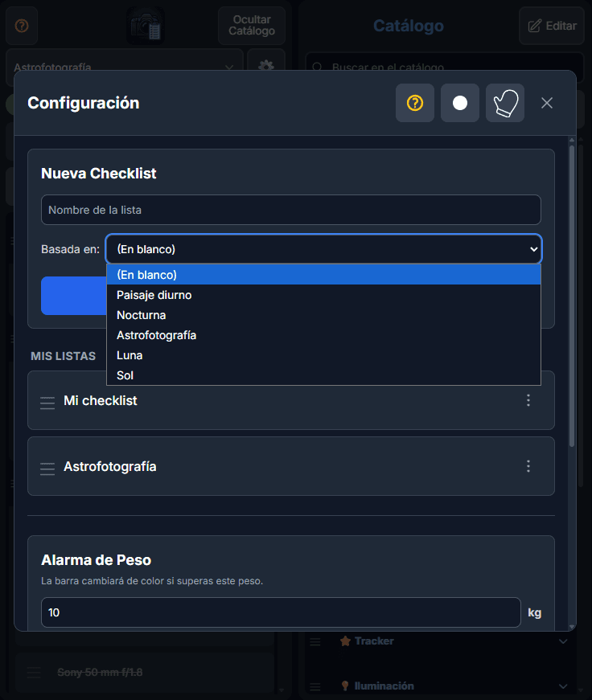Close the Configuración dialog
The image size is (592, 700).
pyautogui.click(x=547, y=103)
